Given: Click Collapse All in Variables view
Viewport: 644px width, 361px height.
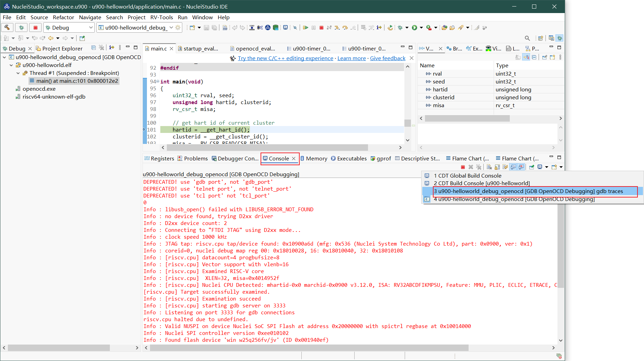Looking at the screenshot, I should tap(534, 57).
